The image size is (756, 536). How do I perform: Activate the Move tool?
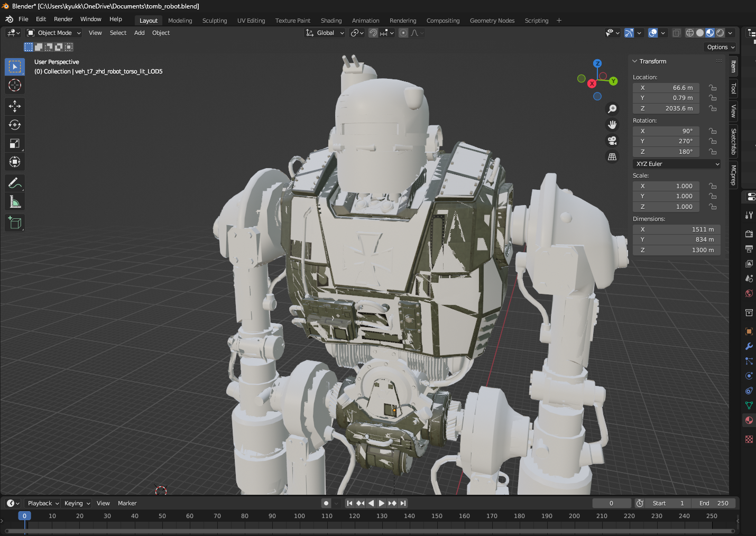coord(15,106)
